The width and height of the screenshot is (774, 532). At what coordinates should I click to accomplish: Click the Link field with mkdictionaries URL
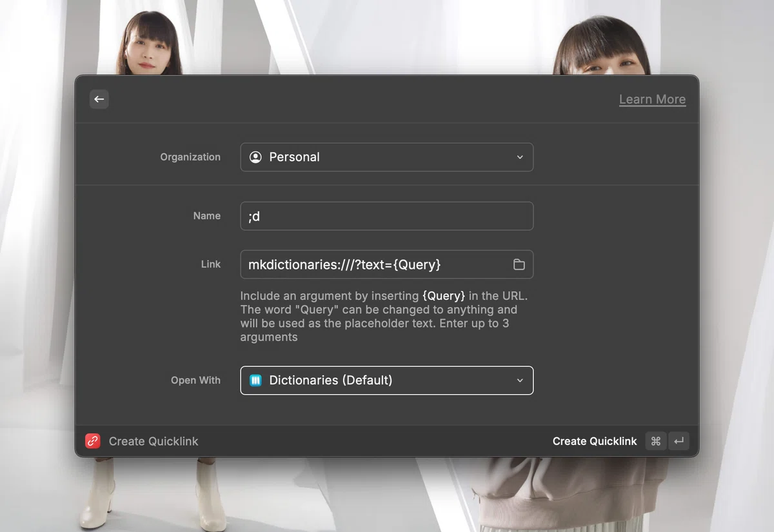click(x=386, y=264)
